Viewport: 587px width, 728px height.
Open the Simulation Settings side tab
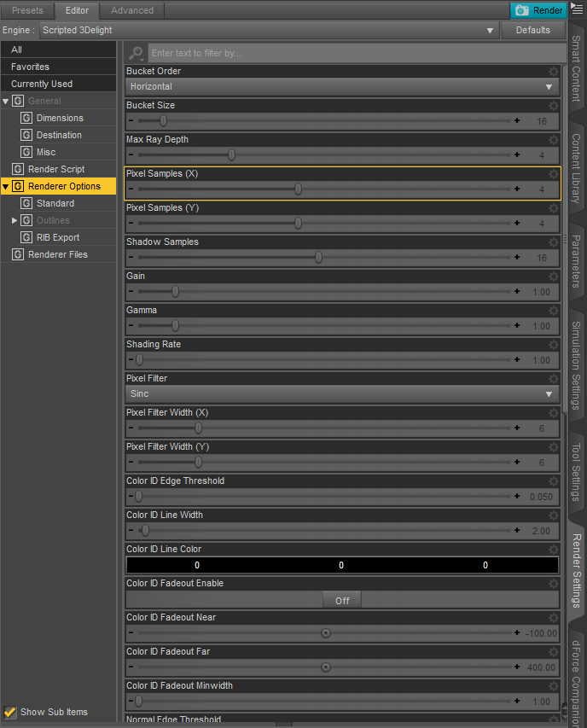tap(576, 365)
